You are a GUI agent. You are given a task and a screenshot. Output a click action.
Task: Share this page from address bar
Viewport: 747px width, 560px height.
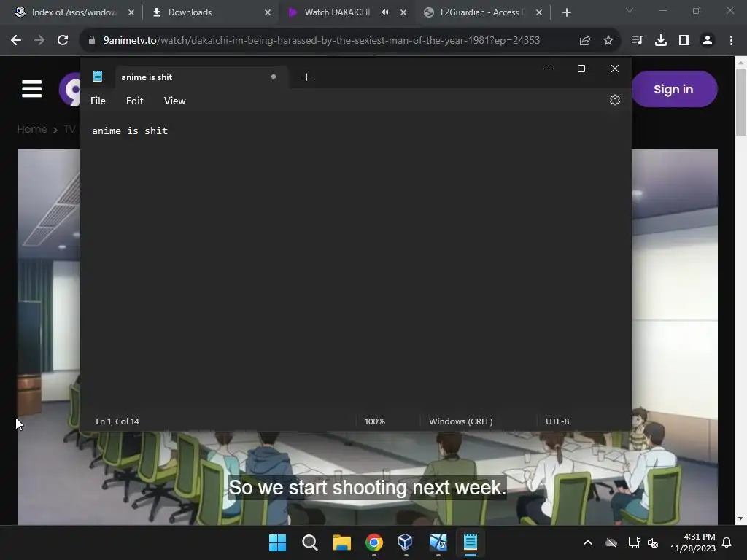tap(584, 41)
